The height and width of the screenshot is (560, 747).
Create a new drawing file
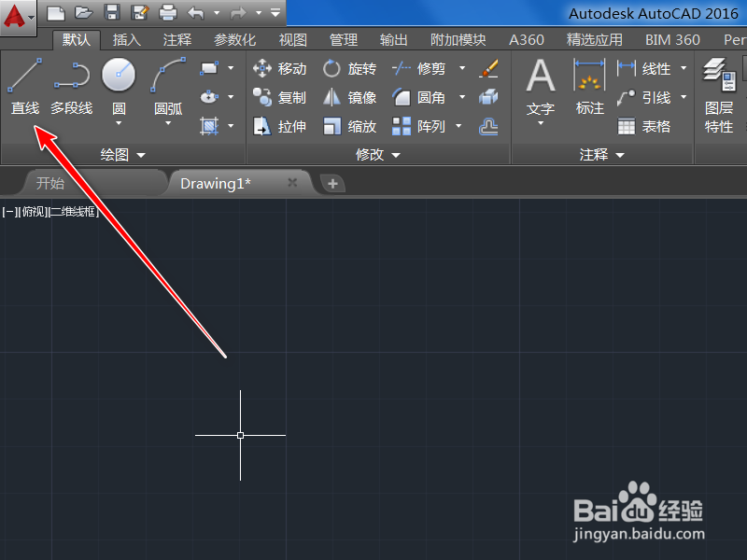point(56,13)
